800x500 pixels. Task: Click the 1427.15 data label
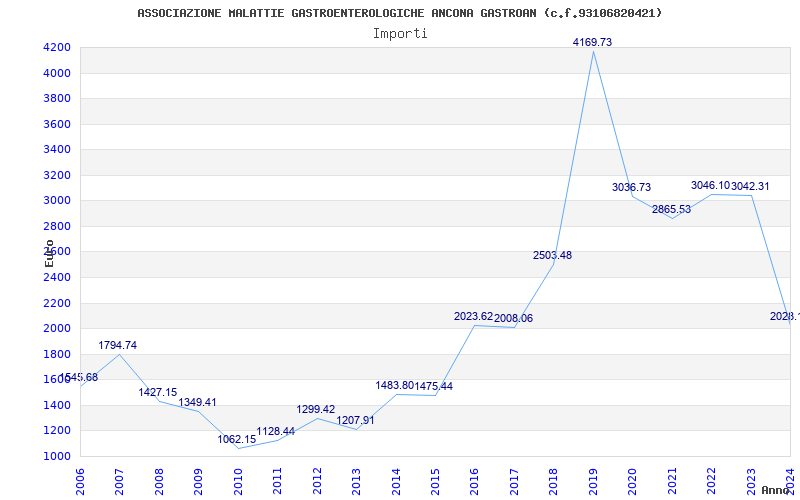[x=158, y=392]
